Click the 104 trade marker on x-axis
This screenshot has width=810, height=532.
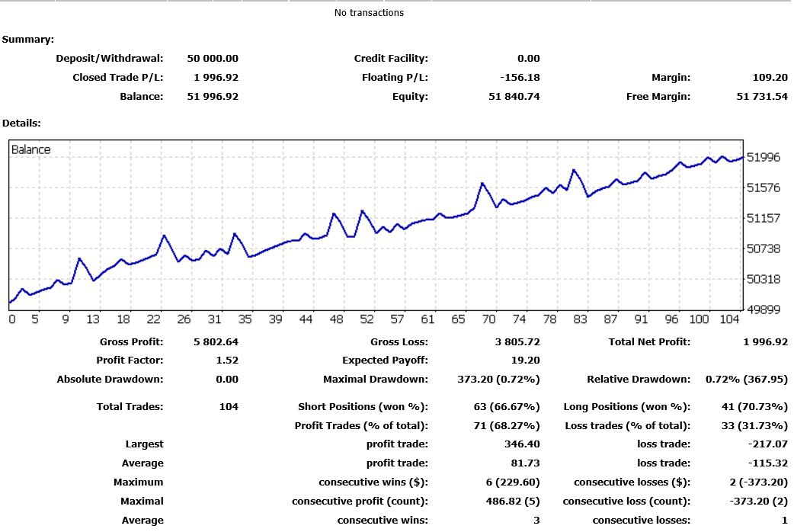729,319
